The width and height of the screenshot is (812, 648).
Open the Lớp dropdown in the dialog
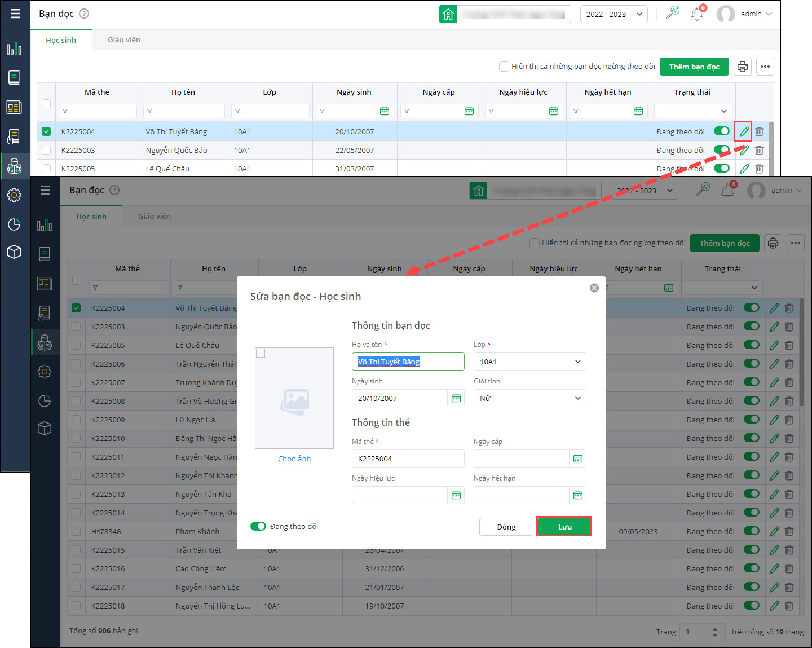click(x=530, y=362)
